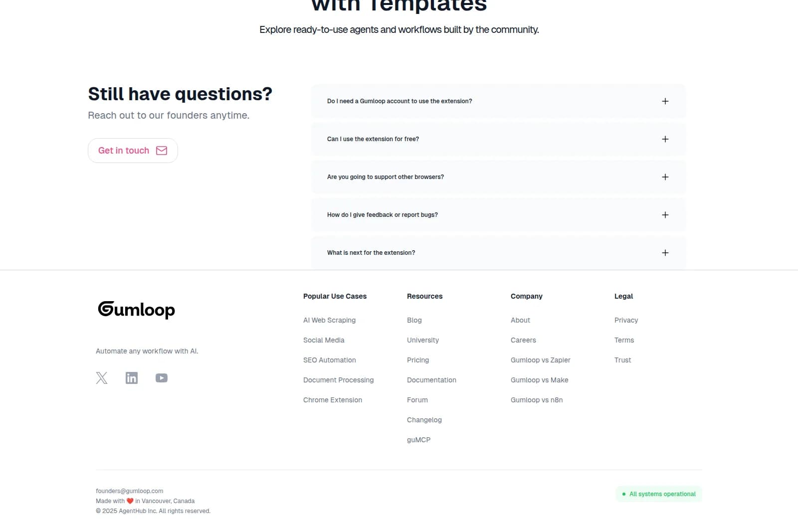View the Changelog page

(424, 420)
